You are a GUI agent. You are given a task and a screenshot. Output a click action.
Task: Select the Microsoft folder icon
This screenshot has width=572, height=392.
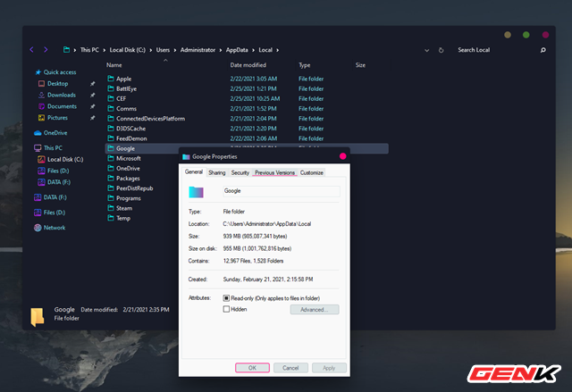111,158
